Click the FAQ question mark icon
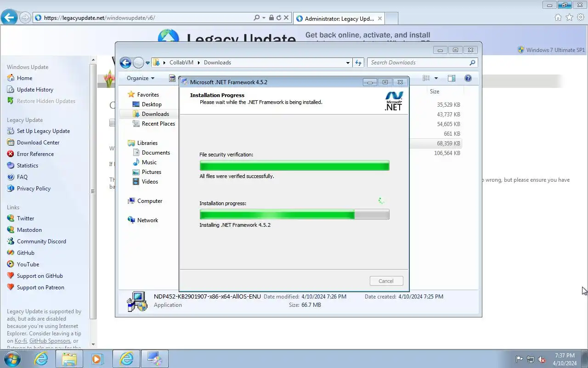588x368 pixels. click(11, 177)
